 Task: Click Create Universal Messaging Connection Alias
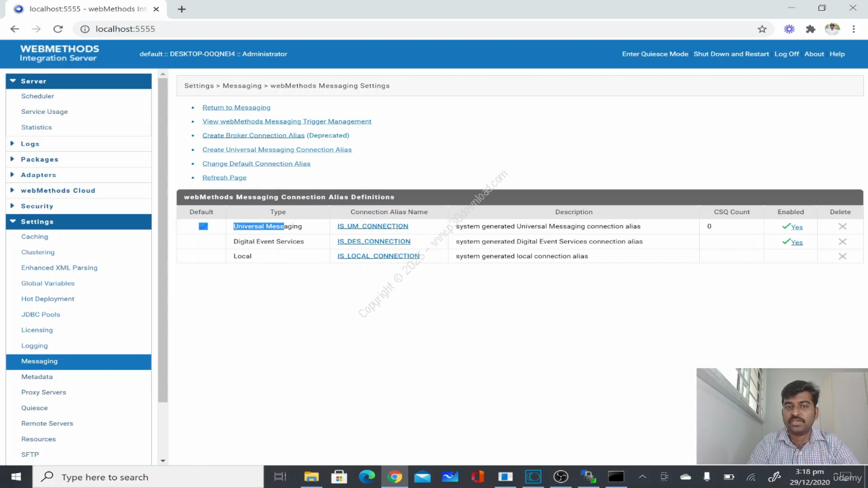coord(277,150)
